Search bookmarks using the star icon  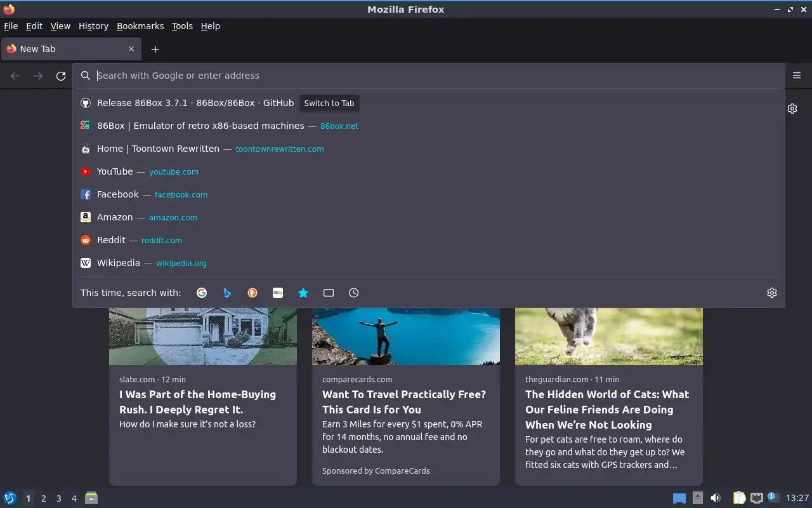pos(303,293)
